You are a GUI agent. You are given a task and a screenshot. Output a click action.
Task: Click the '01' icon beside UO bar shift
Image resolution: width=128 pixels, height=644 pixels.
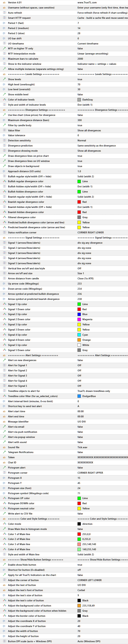(x=4, y=39)
